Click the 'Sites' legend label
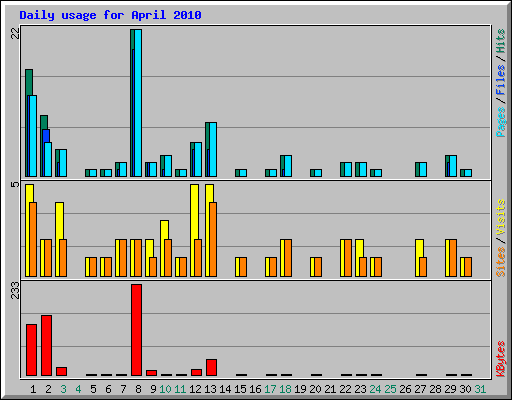512x400 pixels. click(x=500, y=262)
